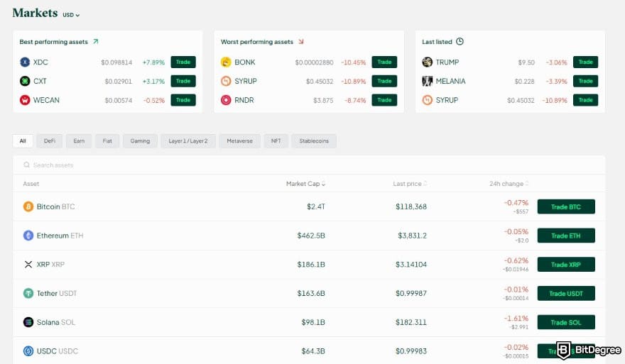
Task: Click SYRUP icon in Last listed
Action: [428, 100]
